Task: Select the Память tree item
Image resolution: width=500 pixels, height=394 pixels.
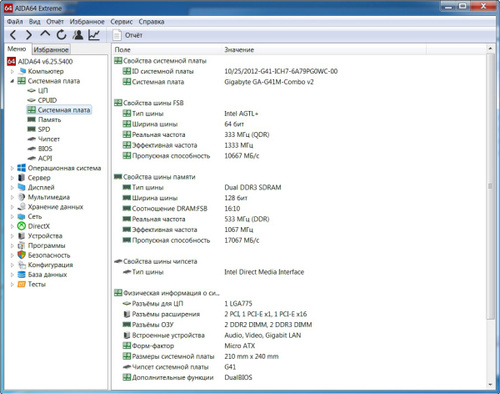Action: [49, 120]
